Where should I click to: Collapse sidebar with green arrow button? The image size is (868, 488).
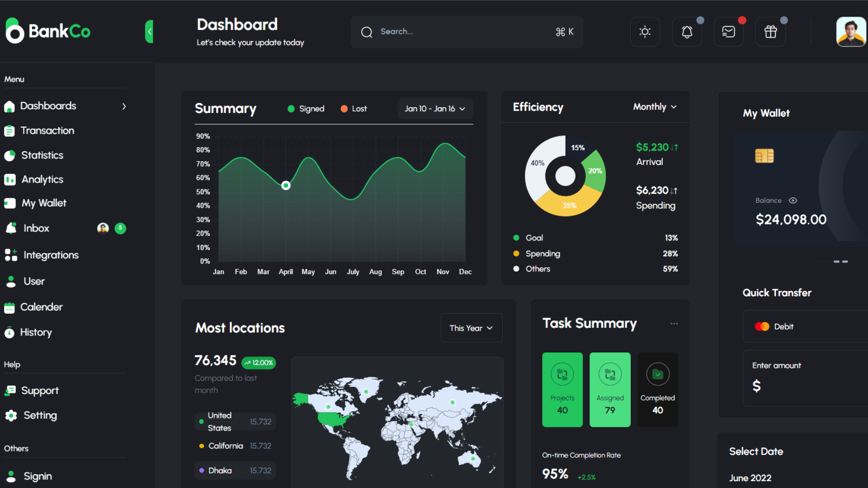149,32
